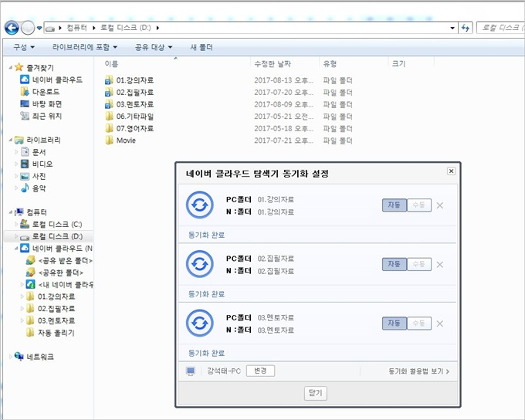This screenshot has width=525, height=420.
Task: Open the <공유한 폴더> tree item
Action: [55, 273]
